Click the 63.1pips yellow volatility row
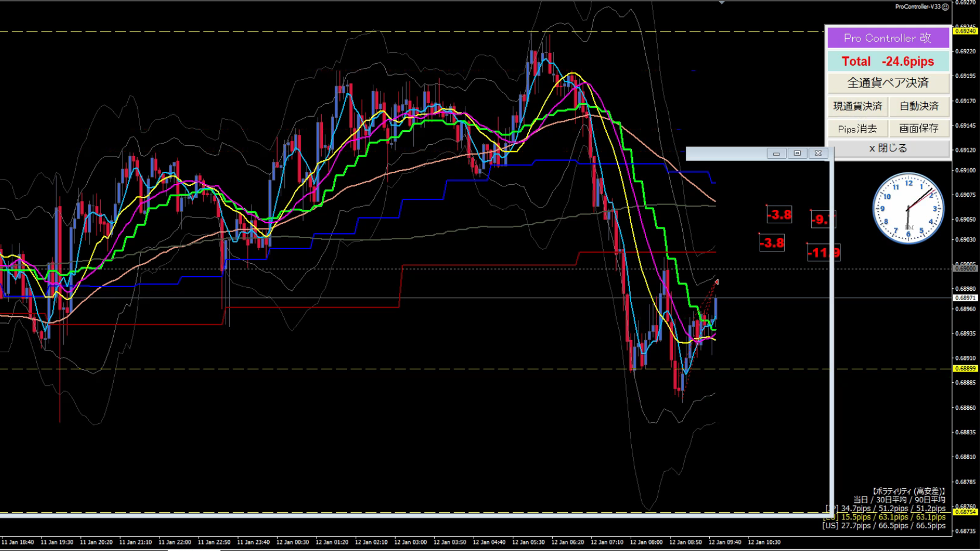The width and height of the screenshot is (980, 551). pos(884,517)
